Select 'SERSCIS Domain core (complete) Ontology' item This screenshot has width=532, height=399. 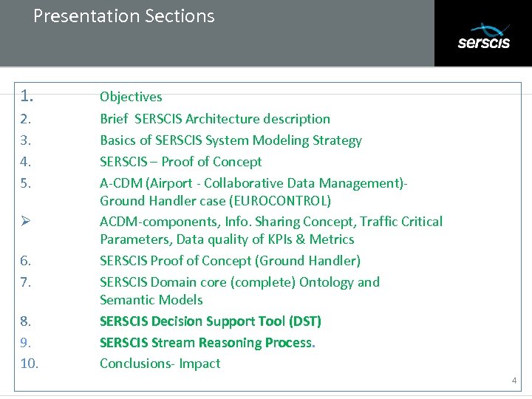[239, 282]
